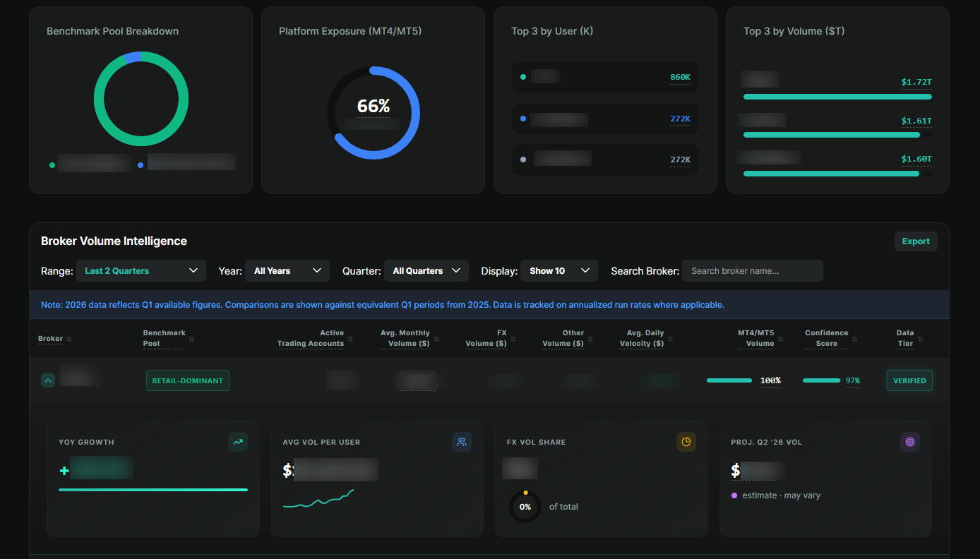
Task: Sort by Broker column sort icon
Action: coord(68,339)
